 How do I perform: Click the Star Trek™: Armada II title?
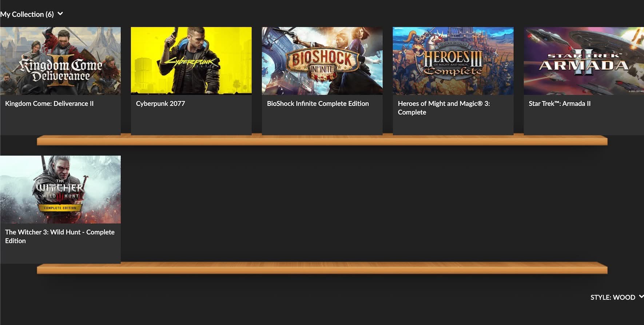pyautogui.click(x=560, y=103)
